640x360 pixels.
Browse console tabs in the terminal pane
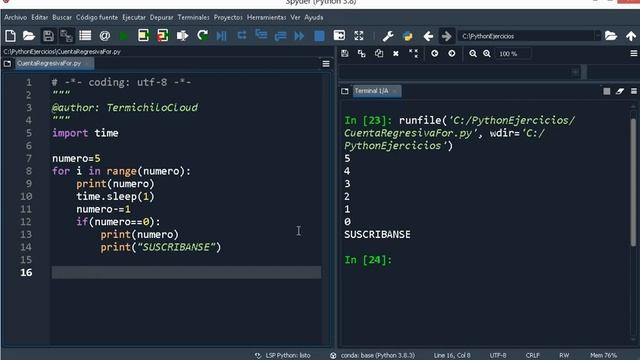[345, 91]
